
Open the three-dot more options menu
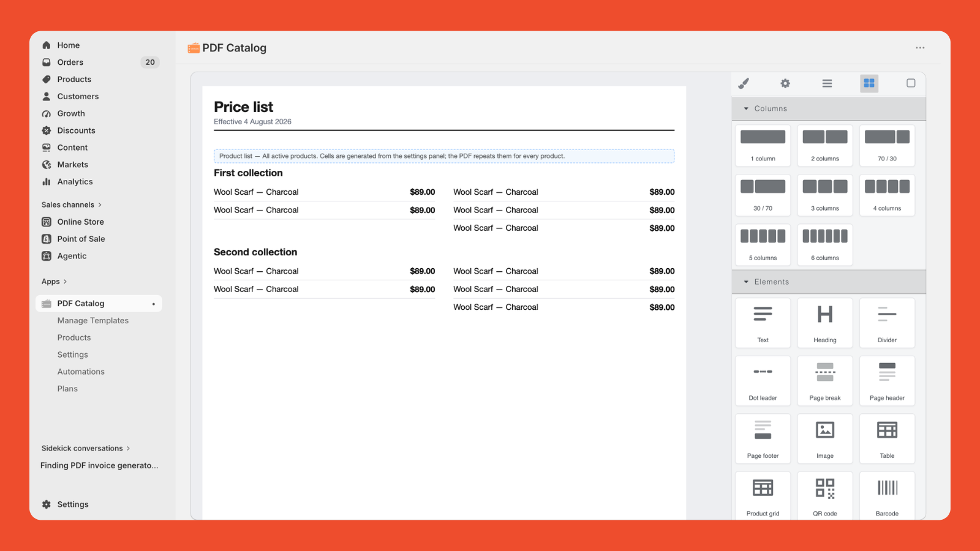[920, 48]
